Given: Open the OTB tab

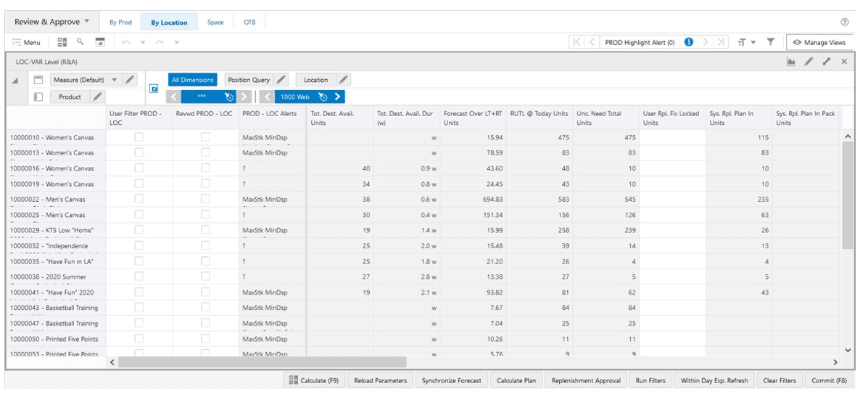Looking at the screenshot, I should (249, 22).
